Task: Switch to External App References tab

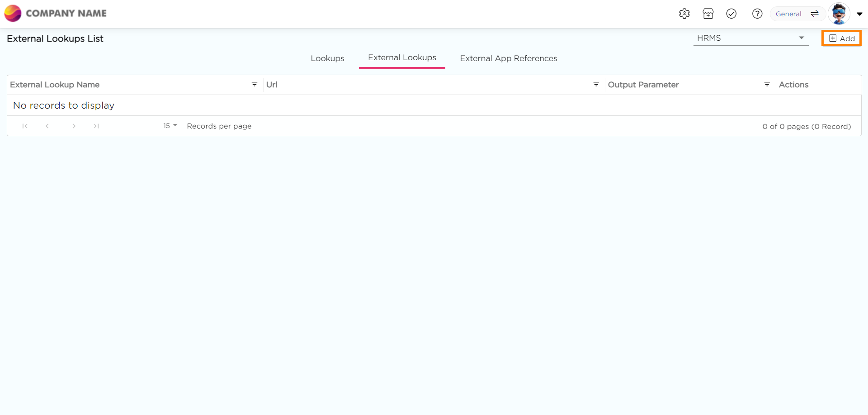Action: tap(508, 58)
